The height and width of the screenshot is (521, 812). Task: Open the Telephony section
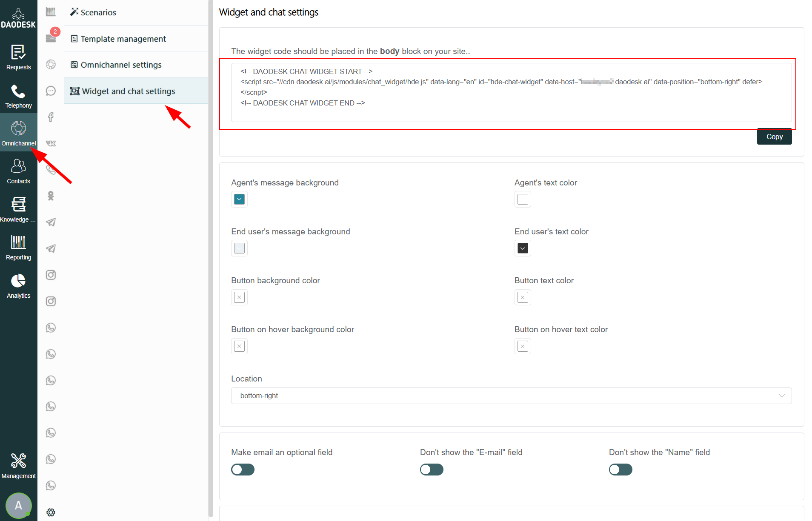coord(18,96)
